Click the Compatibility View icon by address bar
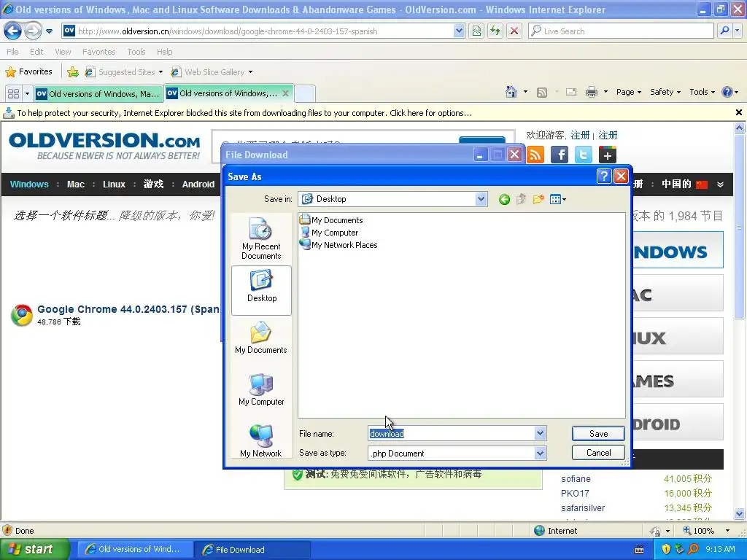The height and width of the screenshot is (560, 747). click(476, 31)
